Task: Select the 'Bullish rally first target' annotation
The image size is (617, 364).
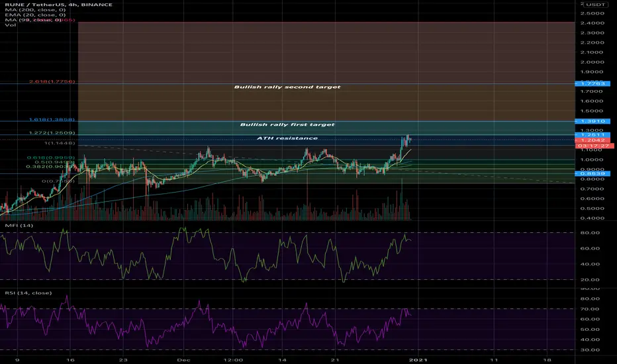Action: tap(287, 124)
